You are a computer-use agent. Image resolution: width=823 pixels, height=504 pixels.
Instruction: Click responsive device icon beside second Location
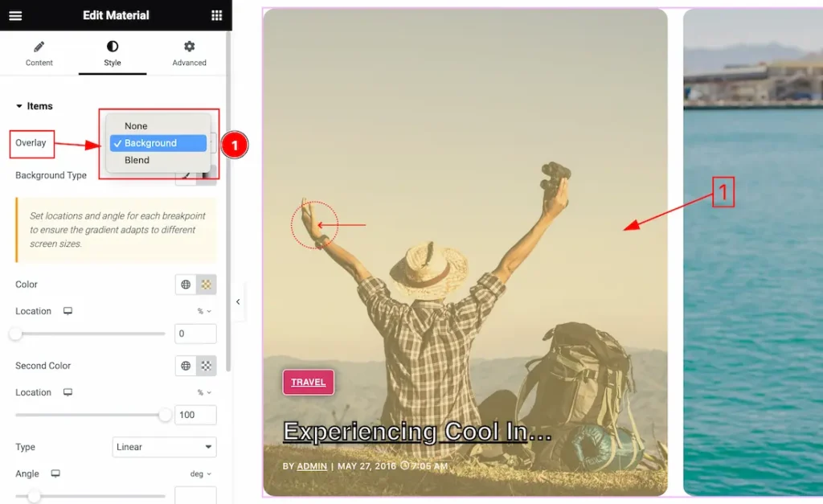68,392
